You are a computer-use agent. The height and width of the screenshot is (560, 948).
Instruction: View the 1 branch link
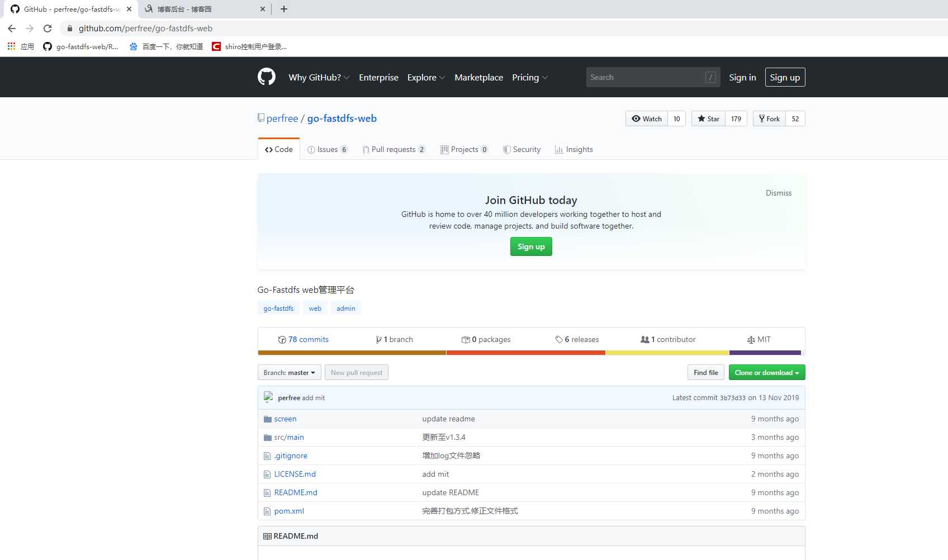coord(395,339)
